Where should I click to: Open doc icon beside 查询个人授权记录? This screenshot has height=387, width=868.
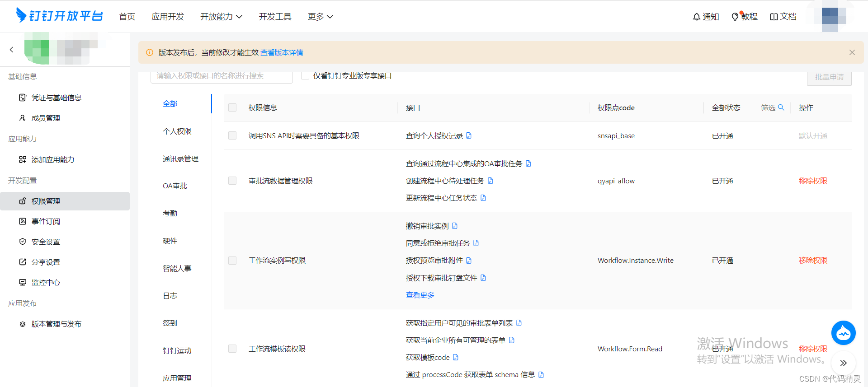[469, 135]
